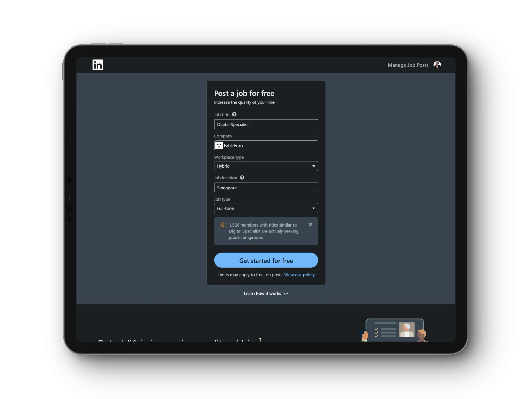Expand Learn how it works section

pyautogui.click(x=265, y=293)
